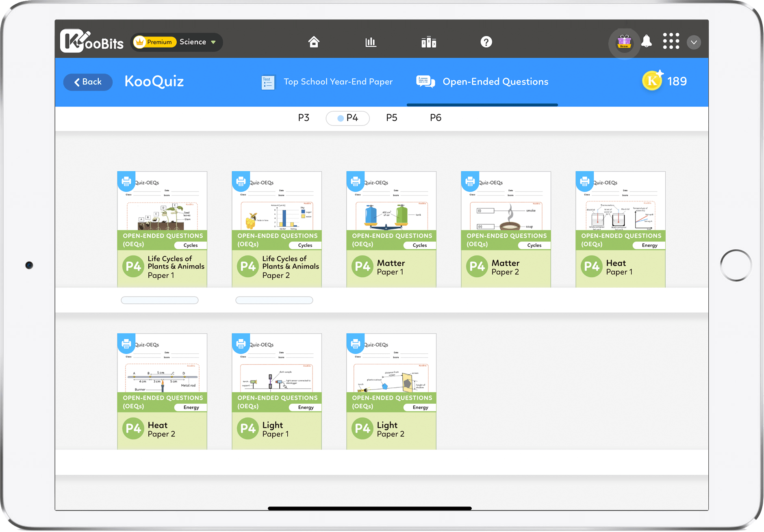The width and height of the screenshot is (764, 532).
Task: Print Light Paper 1 worksheet
Action: pos(241,344)
